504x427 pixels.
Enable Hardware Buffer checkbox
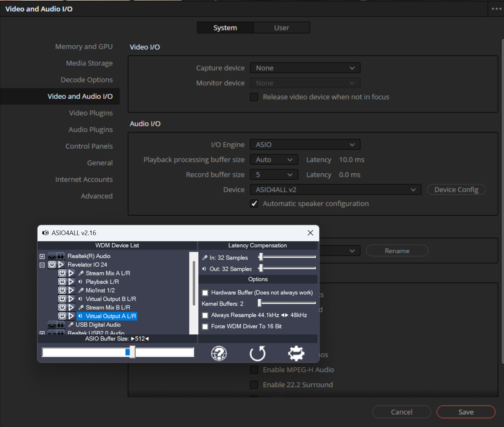pos(205,293)
